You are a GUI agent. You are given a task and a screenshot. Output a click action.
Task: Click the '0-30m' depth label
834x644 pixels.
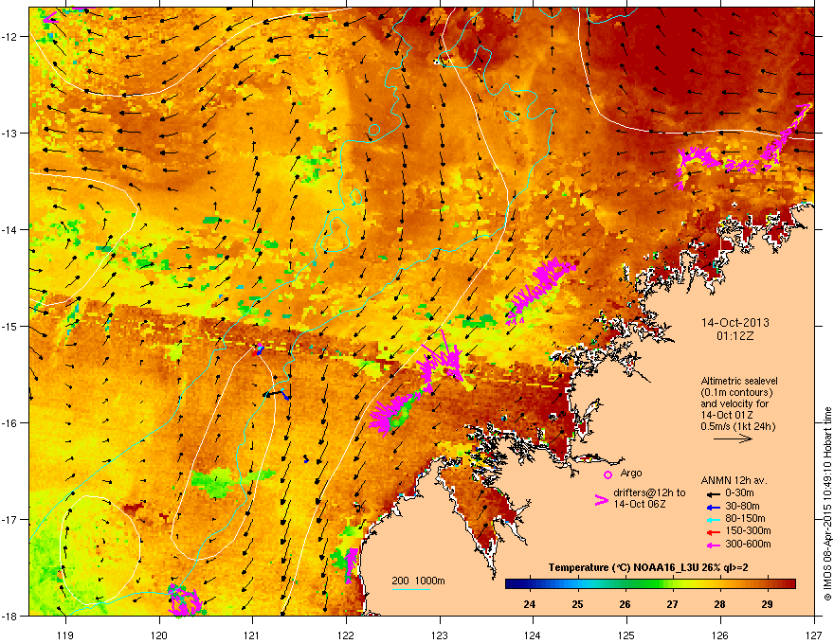(x=739, y=493)
